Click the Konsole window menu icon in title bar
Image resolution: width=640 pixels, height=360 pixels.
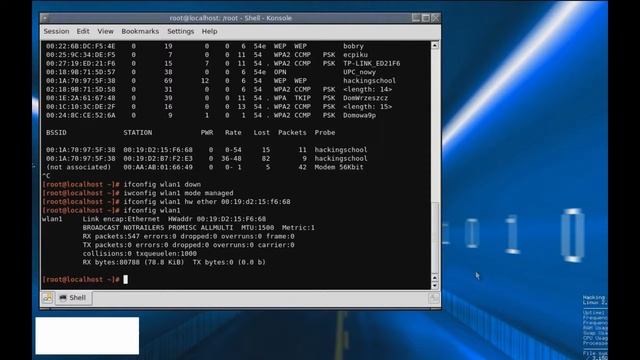pyautogui.click(x=45, y=18)
